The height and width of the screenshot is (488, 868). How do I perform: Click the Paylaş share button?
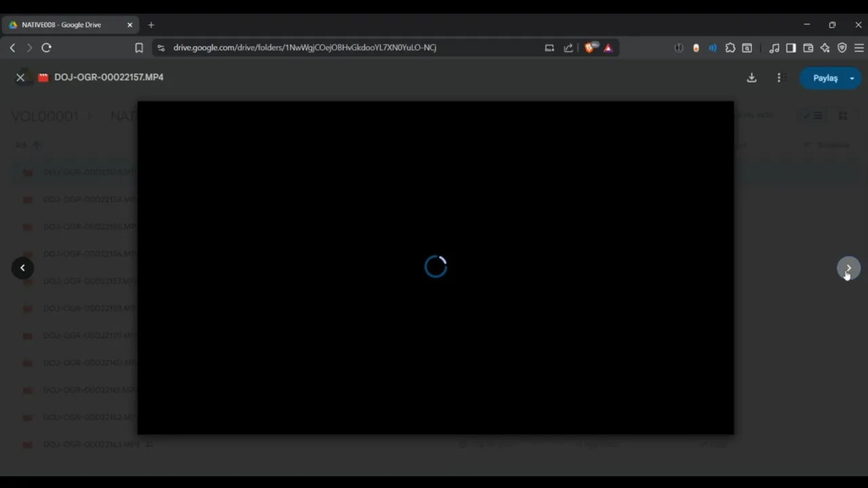(x=825, y=78)
